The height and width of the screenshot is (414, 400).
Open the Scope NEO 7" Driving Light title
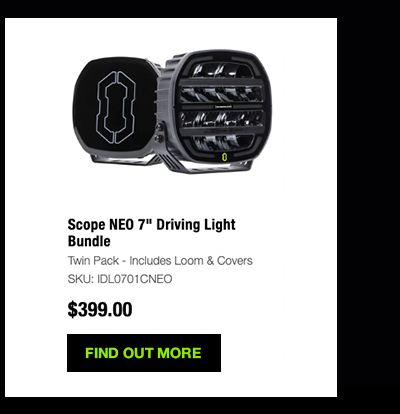click(x=152, y=233)
